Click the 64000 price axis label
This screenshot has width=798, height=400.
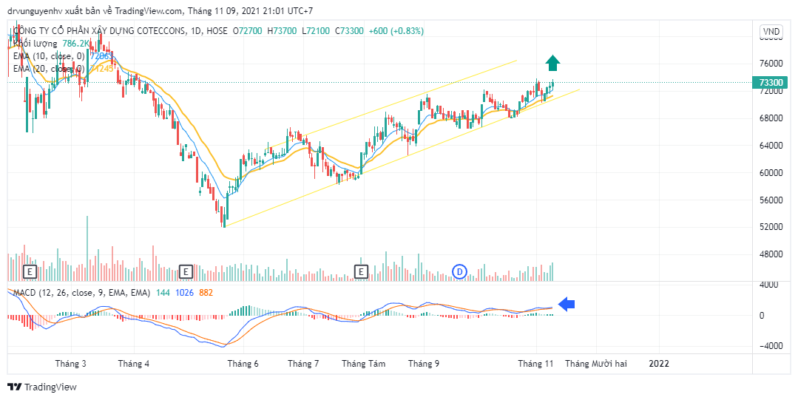click(x=771, y=146)
